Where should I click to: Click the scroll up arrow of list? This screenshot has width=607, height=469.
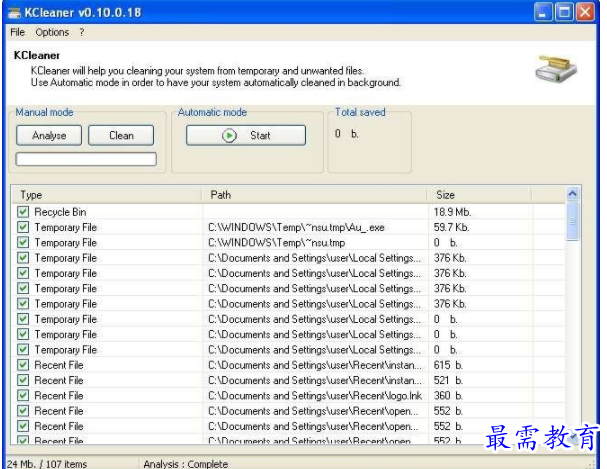point(573,193)
